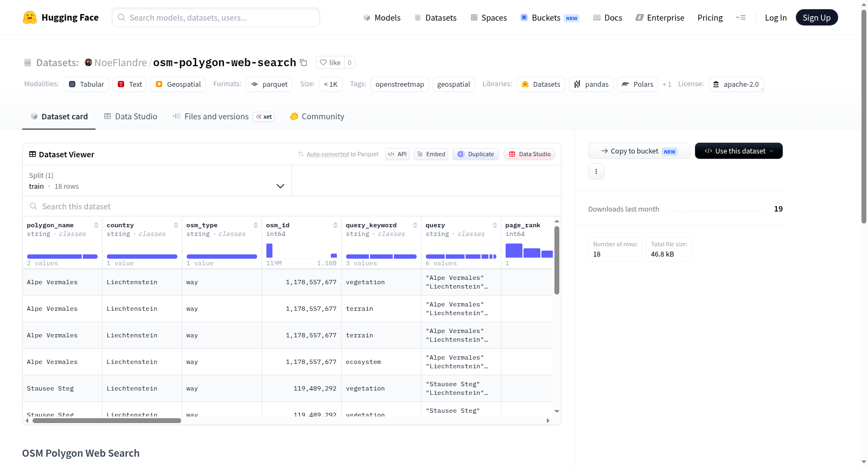Sort the osm_id column

pyautogui.click(x=335, y=225)
